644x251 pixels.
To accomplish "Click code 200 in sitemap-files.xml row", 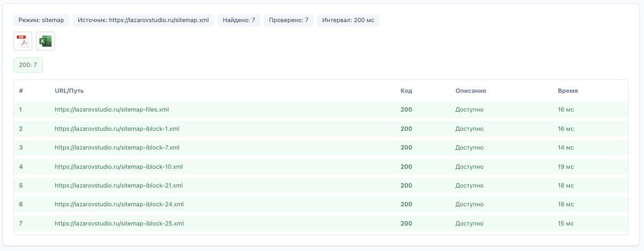I will [406, 109].
